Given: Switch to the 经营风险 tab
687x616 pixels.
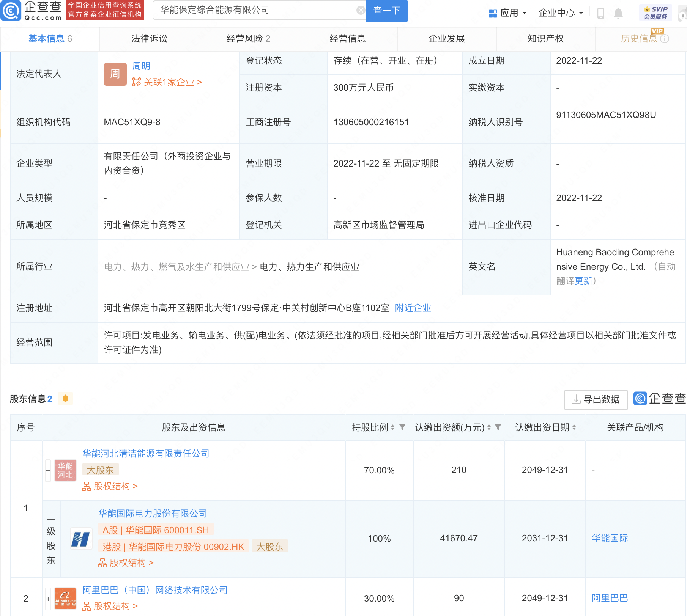Looking at the screenshot, I should [248, 39].
